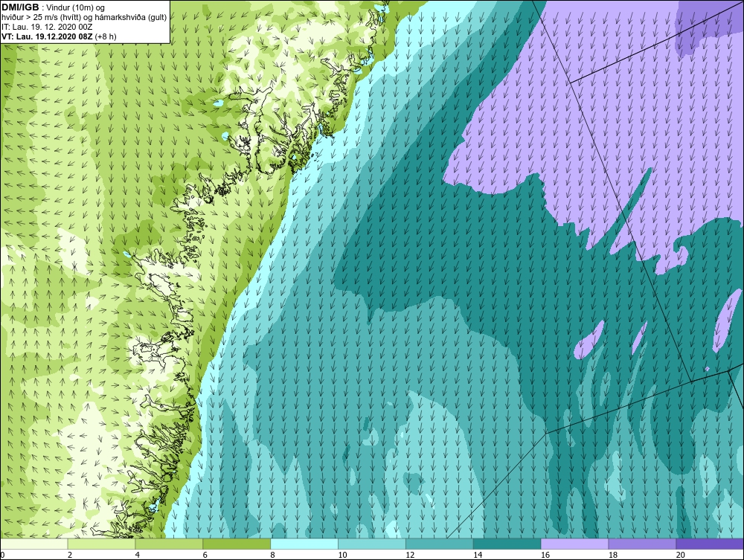
Task: Click the legend value label 14
Action: tap(478, 555)
